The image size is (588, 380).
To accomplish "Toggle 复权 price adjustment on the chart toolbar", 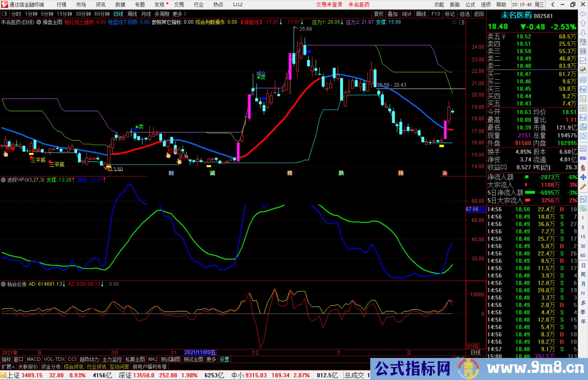I will click(x=378, y=14).
